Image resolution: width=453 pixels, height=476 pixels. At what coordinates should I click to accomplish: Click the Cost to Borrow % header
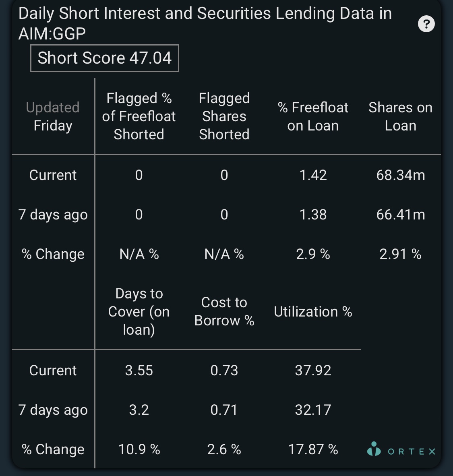pyautogui.click(x=224, y=311)
